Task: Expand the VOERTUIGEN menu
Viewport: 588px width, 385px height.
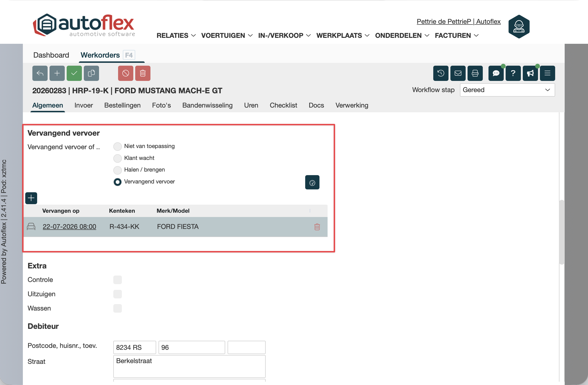Action: pyautogui.click(x=227, y=35)
